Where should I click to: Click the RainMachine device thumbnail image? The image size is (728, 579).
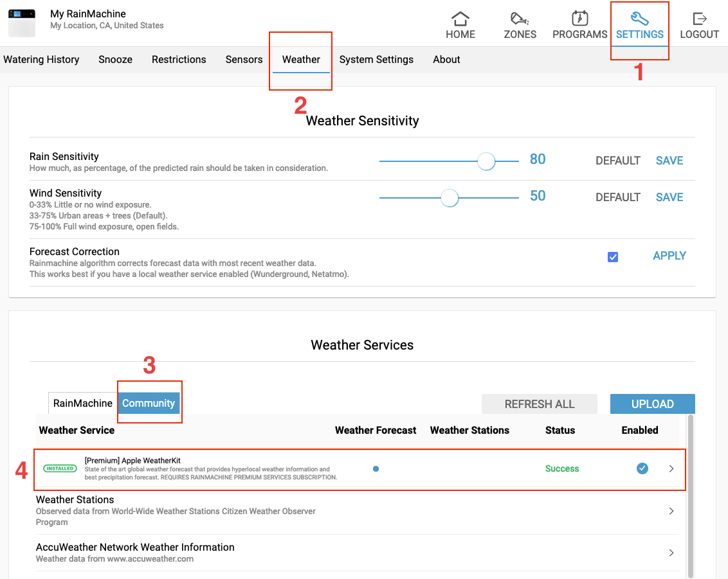[22, 22]
